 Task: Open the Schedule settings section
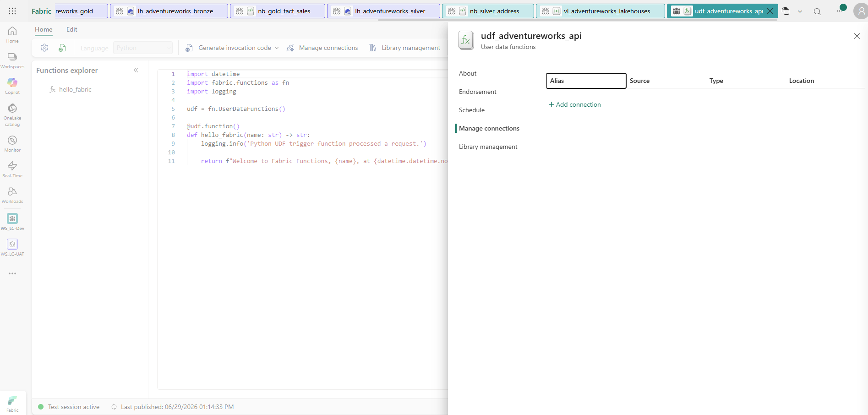[472, 110]
